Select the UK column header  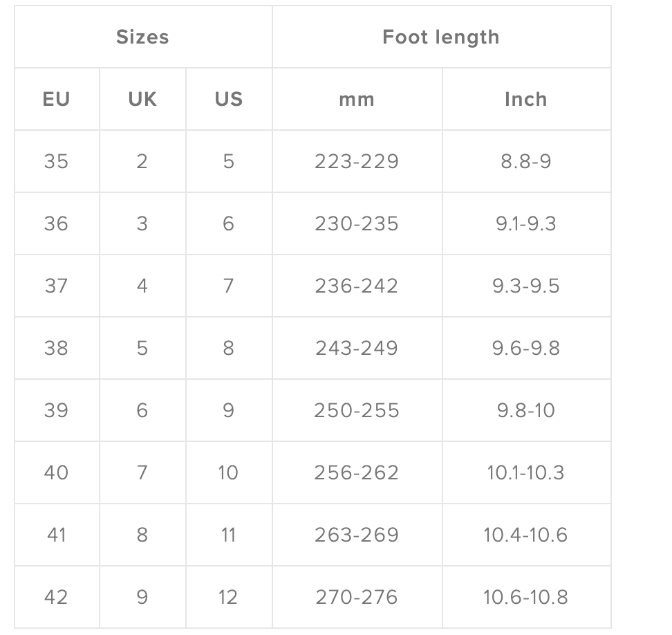coord(142,99)
